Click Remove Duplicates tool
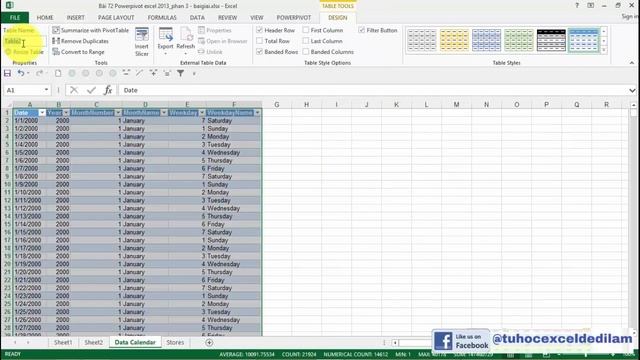 (80, 41)
